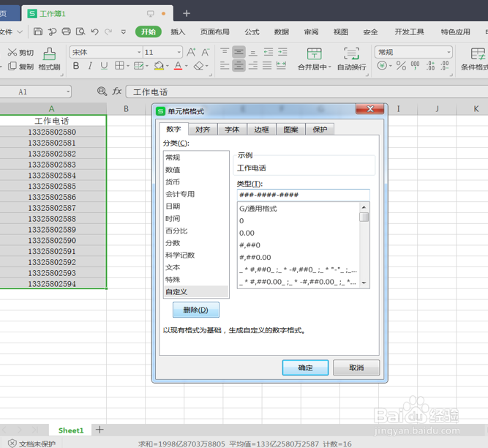488x448 pixels.
Task: Choose G/通用格式 in type list
Action: pyautogui.click(x=298, y=209)
